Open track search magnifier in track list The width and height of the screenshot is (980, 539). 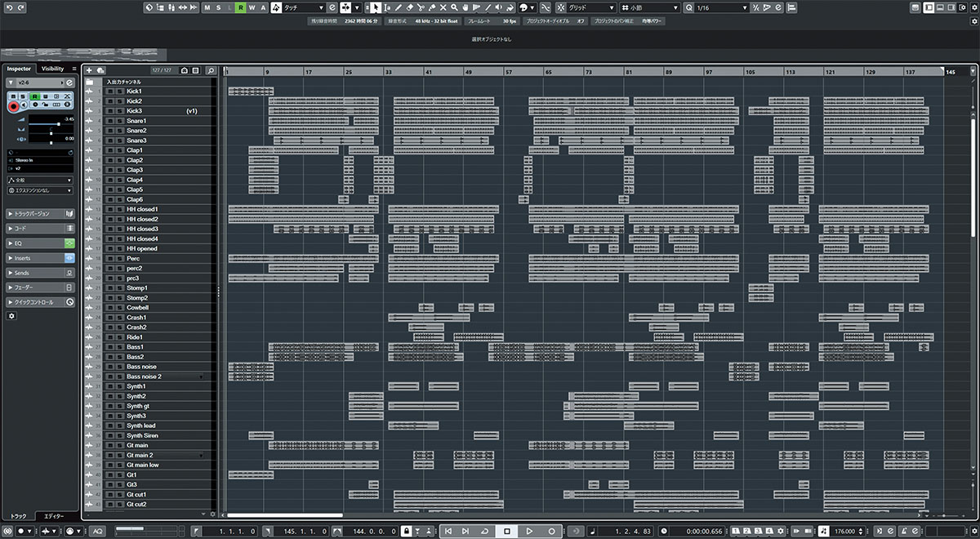[x=211, y=70]
